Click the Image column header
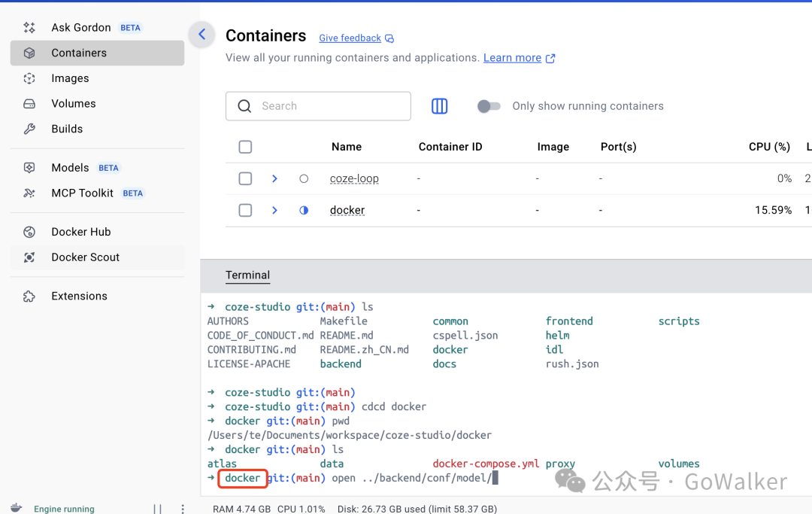The image size is (812, 514). point(553,148)
